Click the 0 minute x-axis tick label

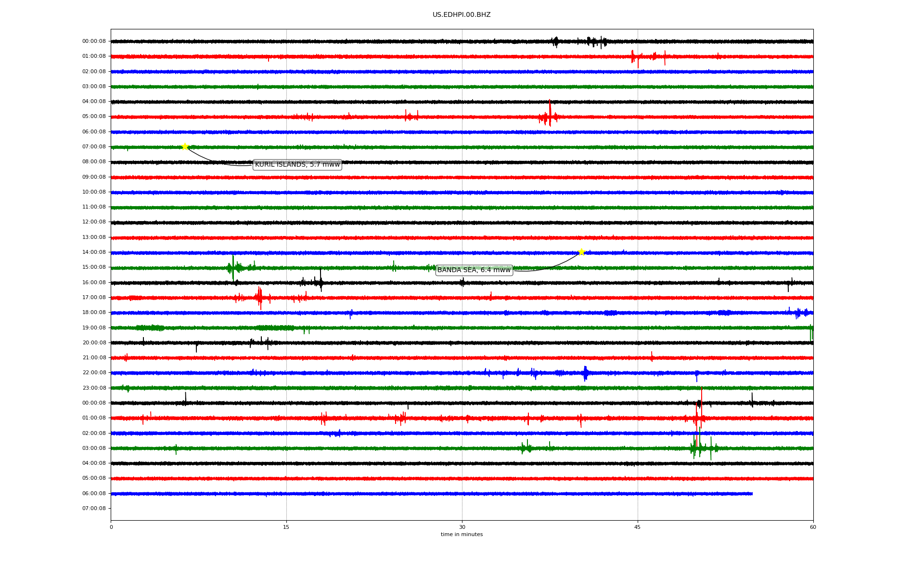click(111, 527)
